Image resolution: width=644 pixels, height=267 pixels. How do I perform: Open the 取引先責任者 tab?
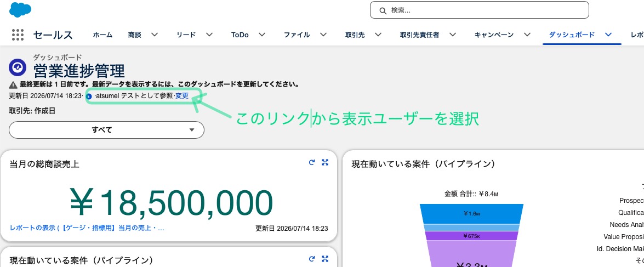click(419, 35)
